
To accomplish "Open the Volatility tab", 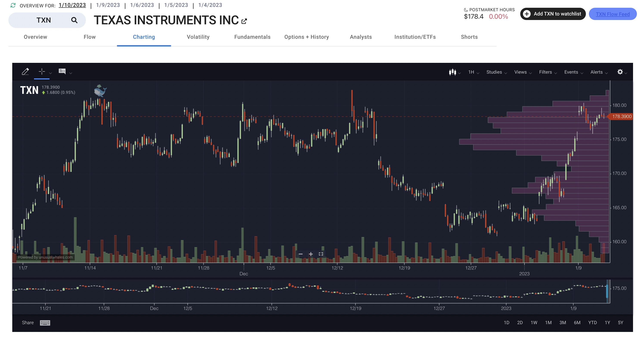I will click(x=198, y=37).
